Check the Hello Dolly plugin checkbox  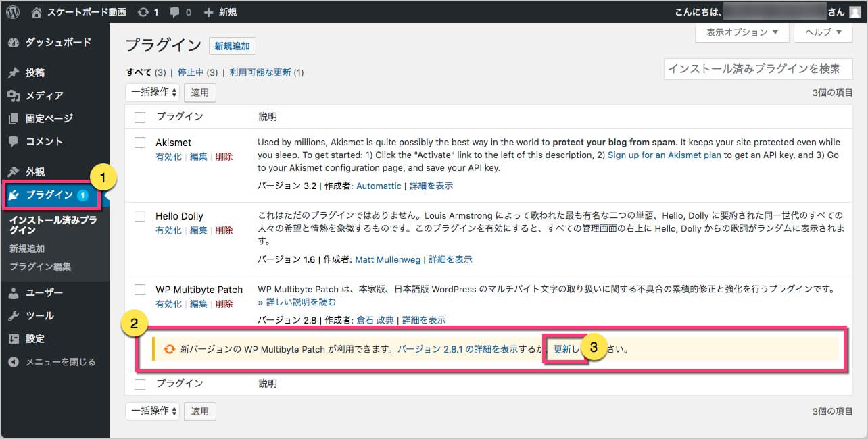tap(140, 216)
